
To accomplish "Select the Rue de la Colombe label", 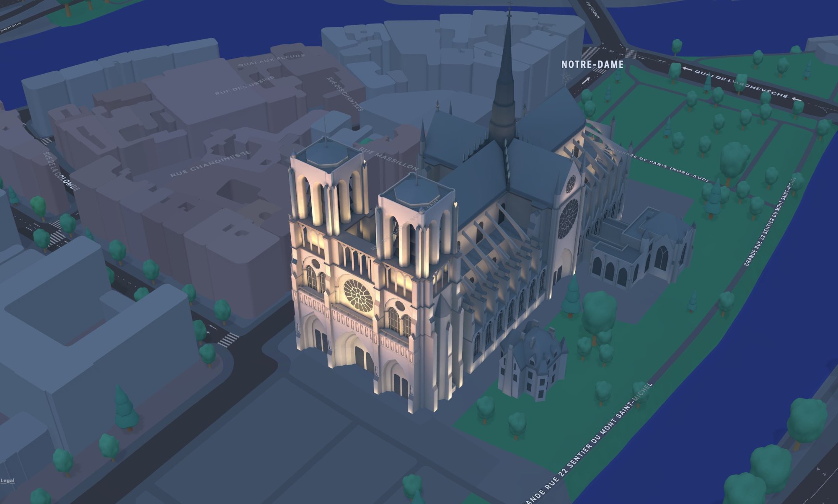I will [61, 171].
